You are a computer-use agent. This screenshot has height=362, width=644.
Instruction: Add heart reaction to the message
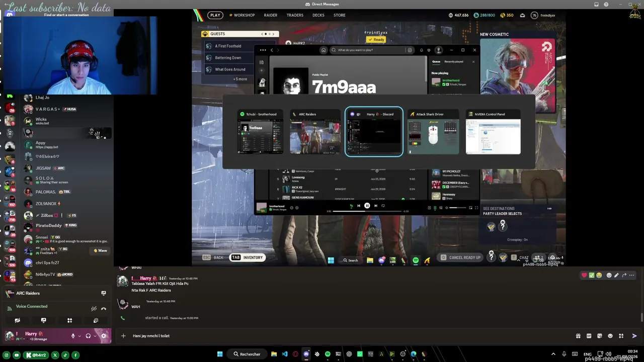pos(584,276)
